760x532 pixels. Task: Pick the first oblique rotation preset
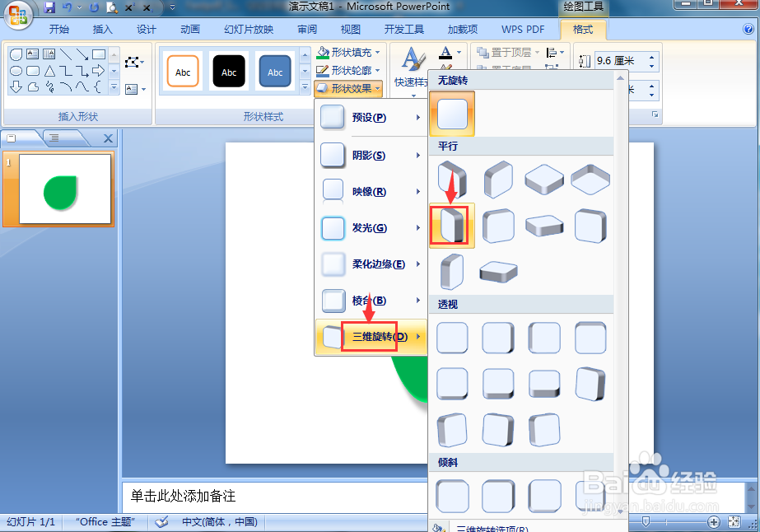tap(452, 496)
